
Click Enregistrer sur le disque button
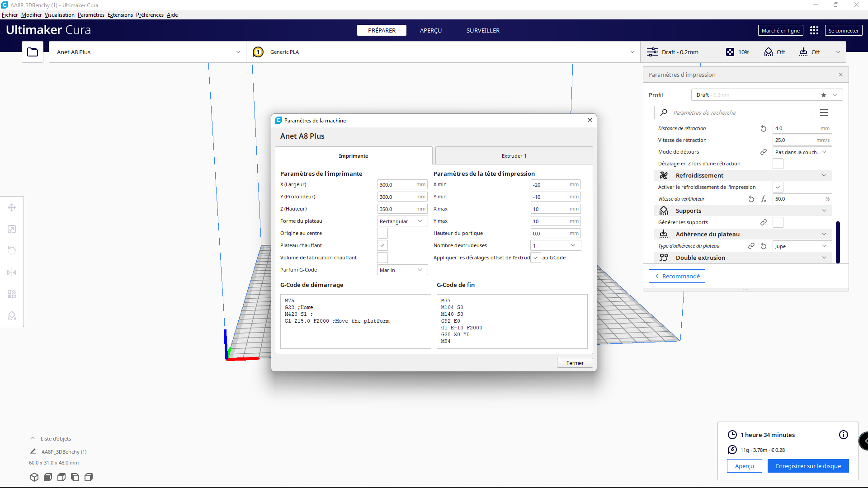(x=808, y=466)
